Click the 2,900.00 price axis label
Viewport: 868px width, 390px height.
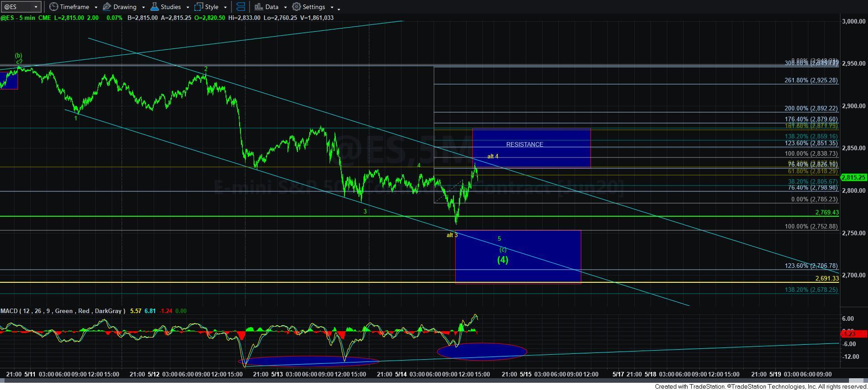854,106
